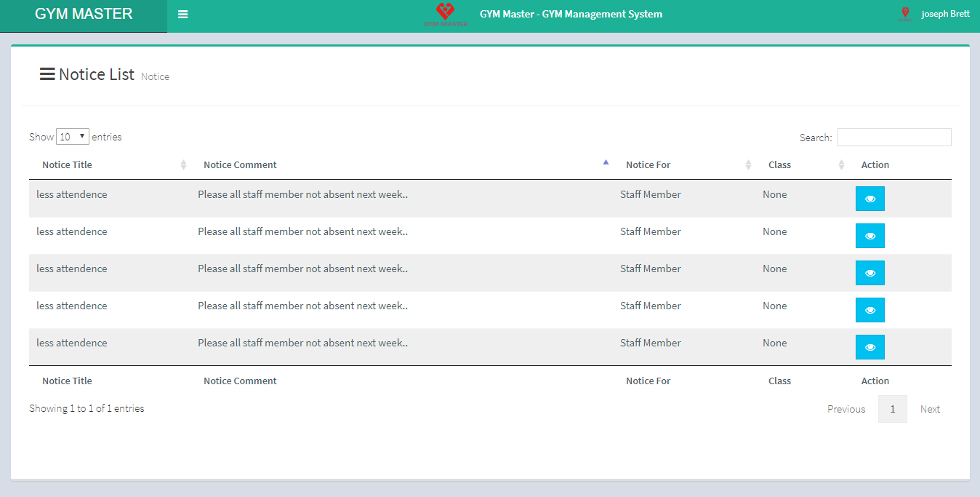Open the Show entries count dropdown
The image size is (980, 497).
click(73, 137)
